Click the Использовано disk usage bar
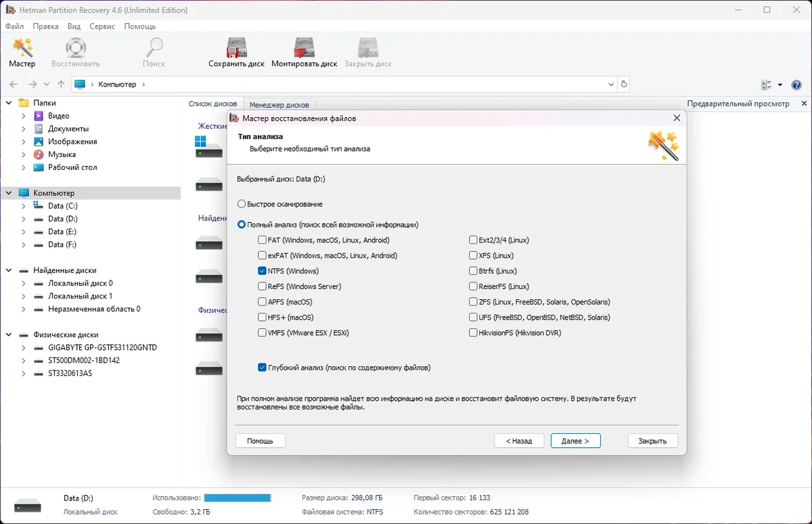The image size is (812, 524). [x=238, y=498]
